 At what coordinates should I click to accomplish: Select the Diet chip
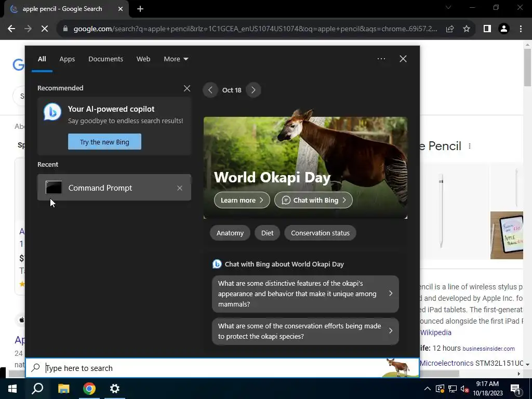(267, 233)
